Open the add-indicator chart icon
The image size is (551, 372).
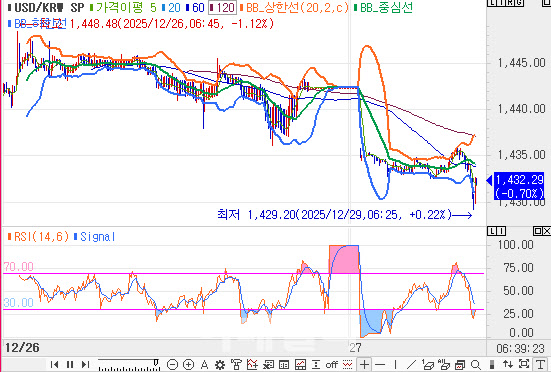point(252,365)
